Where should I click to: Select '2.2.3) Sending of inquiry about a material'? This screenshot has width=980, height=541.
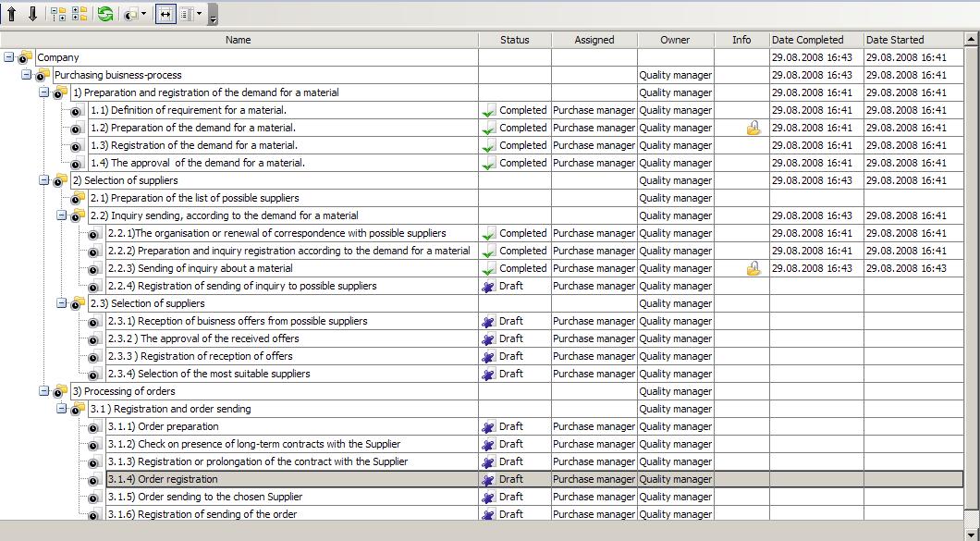point(200,267)
